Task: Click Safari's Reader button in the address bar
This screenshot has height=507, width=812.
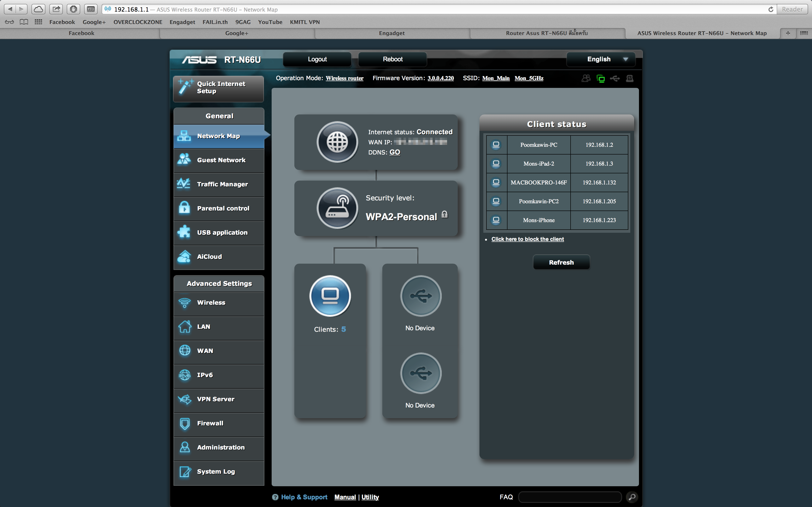Action: pyautogui.click(x=792, y=9)
